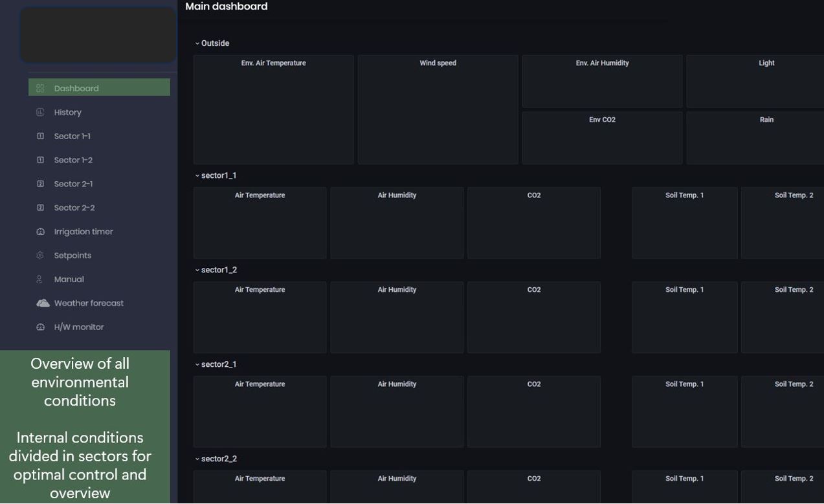Viewport: 824px width, 504px height.
Task: Click Air Humidity title in sector2_1
Action: pos(397,384)
